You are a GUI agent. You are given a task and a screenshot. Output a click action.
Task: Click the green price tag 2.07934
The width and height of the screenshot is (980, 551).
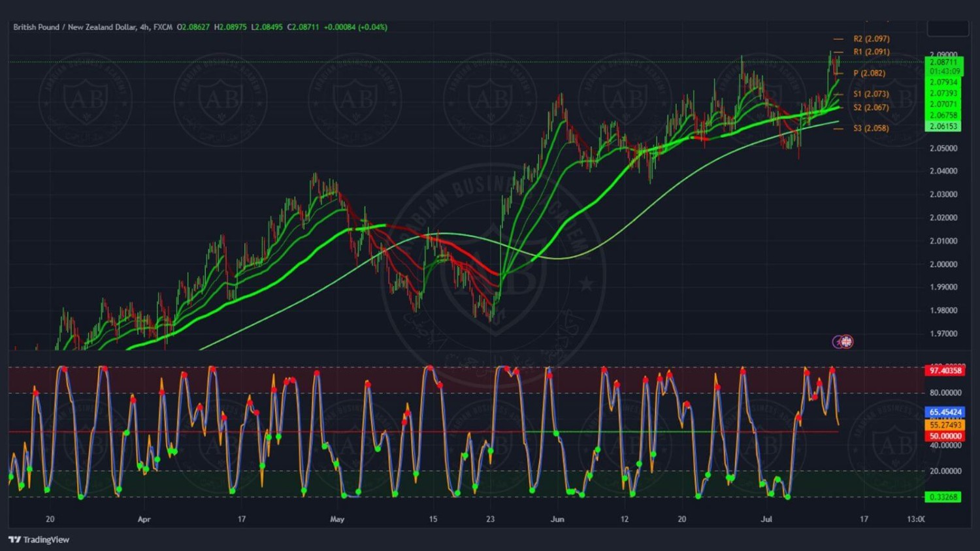click(943, 82)
